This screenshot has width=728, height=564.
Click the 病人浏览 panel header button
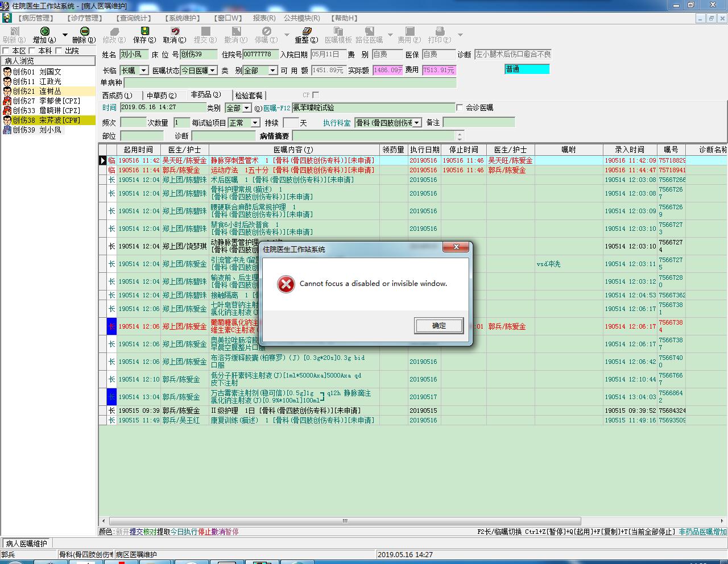coord(48,61)
